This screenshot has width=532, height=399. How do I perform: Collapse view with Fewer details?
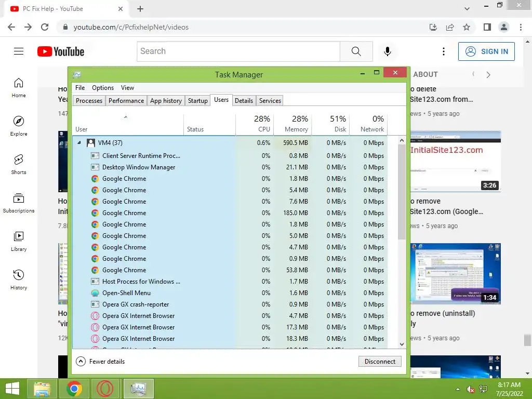coord(100,362)
